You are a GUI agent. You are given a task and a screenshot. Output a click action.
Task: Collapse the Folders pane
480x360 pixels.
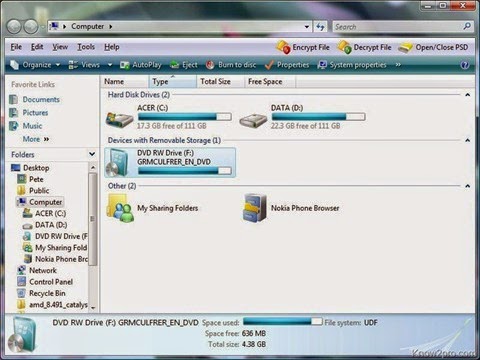(92, 154)
